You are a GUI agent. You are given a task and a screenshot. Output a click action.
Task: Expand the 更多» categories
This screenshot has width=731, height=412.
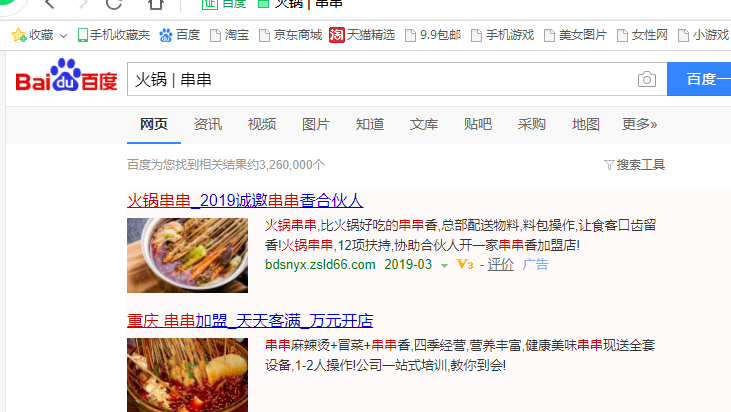tap(639, 124)
